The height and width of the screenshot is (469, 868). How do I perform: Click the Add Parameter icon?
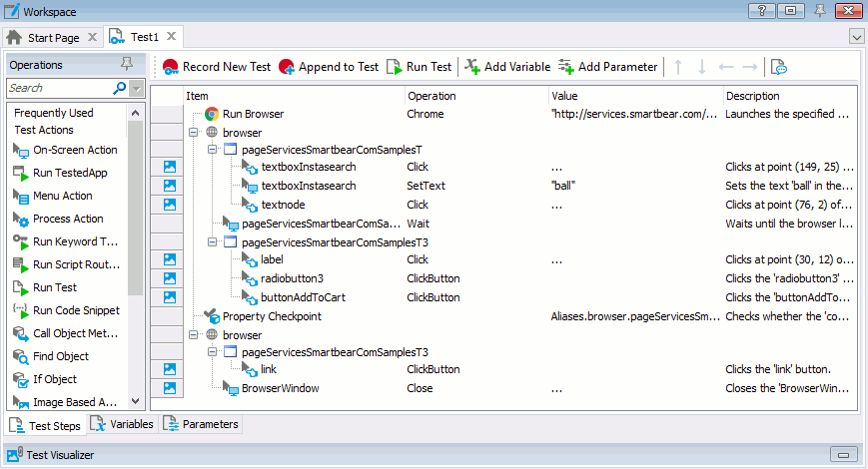(566, 67)
